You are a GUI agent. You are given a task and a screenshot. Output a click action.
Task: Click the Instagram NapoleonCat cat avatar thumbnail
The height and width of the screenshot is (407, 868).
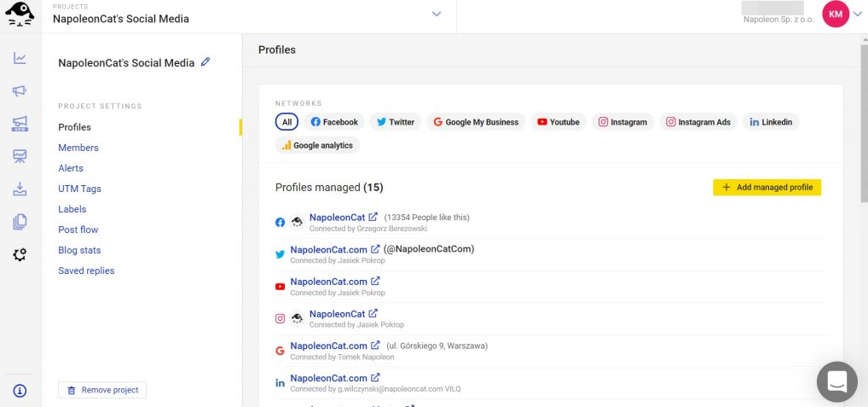pos(298,318)
